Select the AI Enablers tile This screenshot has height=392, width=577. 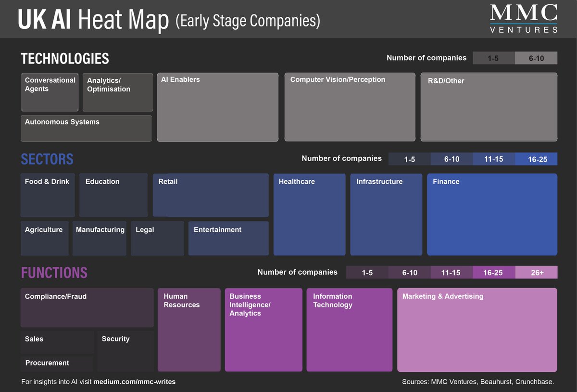click(217, 107)
